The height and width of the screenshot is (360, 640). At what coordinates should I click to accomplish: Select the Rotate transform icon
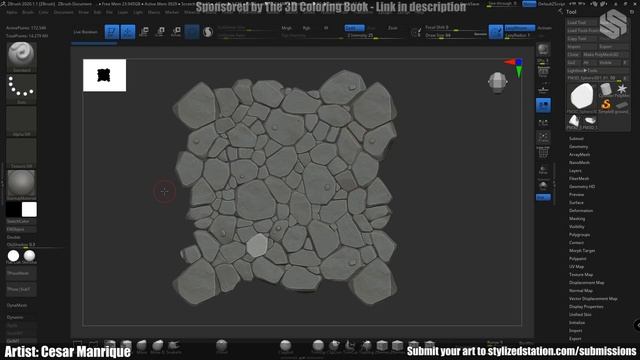coord(176,32)
